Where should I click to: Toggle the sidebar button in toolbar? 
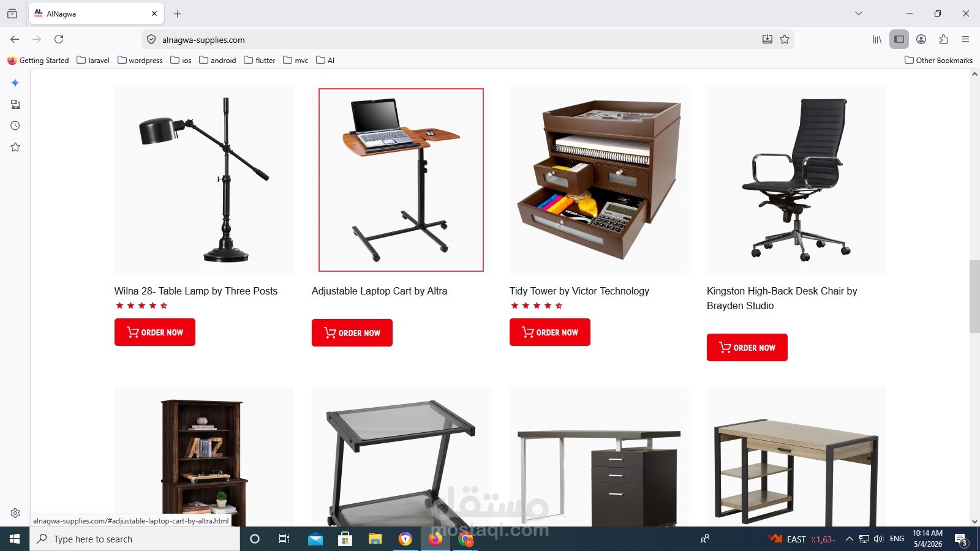899,39
